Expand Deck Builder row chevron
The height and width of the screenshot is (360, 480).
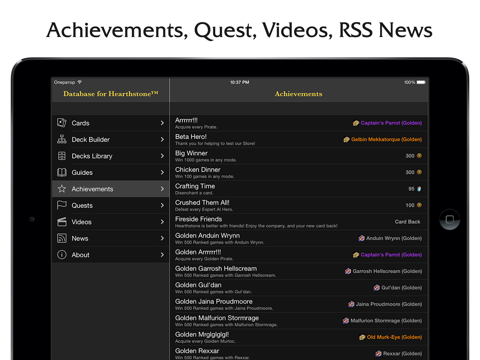[x=162, y=139]
